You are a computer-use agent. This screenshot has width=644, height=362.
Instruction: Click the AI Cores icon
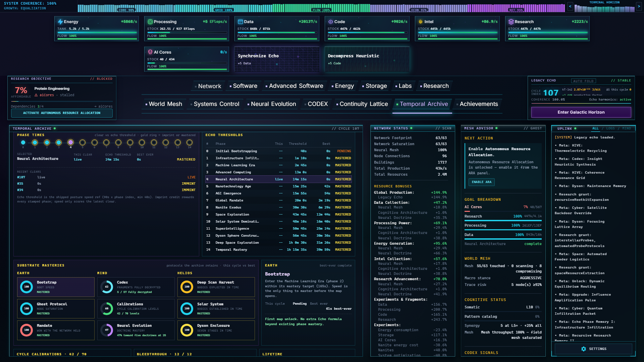pos(150,52)
